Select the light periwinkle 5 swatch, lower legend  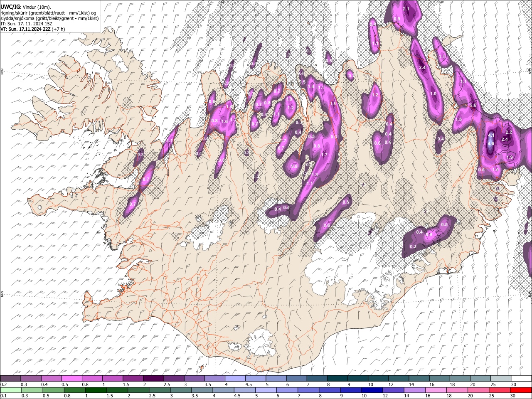(265, 390)
